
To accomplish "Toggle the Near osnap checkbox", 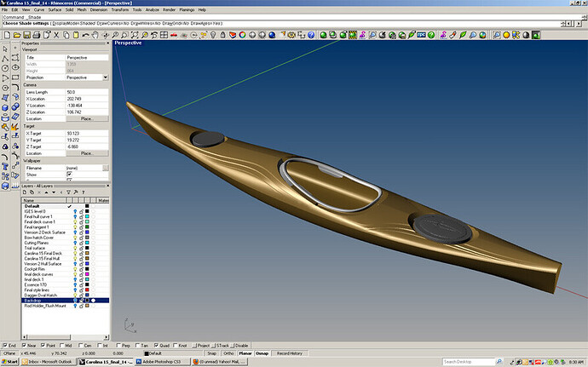I will coord(24,345).
